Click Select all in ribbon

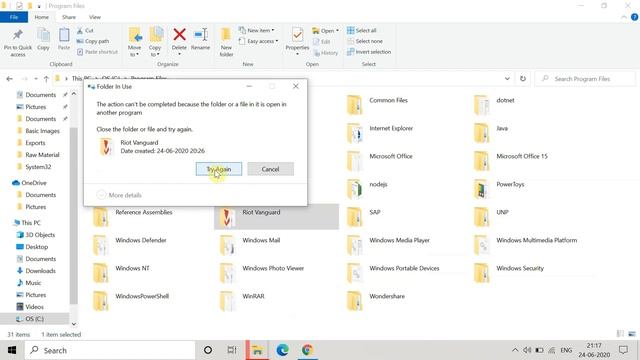[362, 31]
